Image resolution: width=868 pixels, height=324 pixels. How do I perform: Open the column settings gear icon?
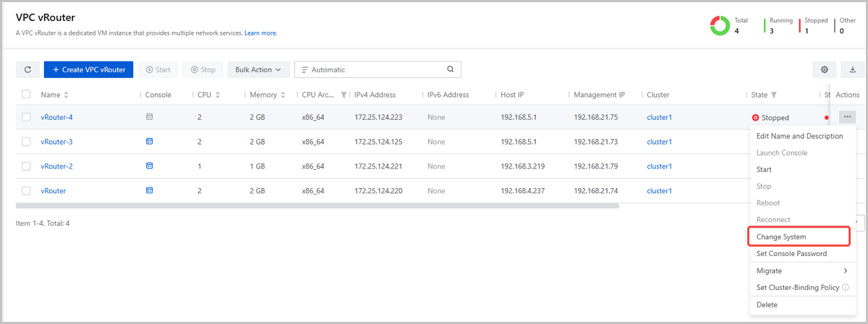(824, 69)
